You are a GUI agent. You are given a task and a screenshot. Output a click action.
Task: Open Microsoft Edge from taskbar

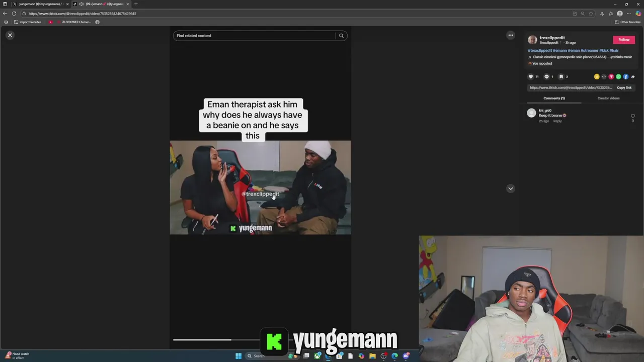tap(394, 356)
